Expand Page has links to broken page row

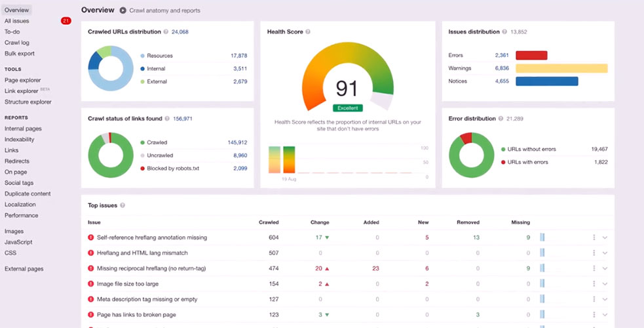605,315
